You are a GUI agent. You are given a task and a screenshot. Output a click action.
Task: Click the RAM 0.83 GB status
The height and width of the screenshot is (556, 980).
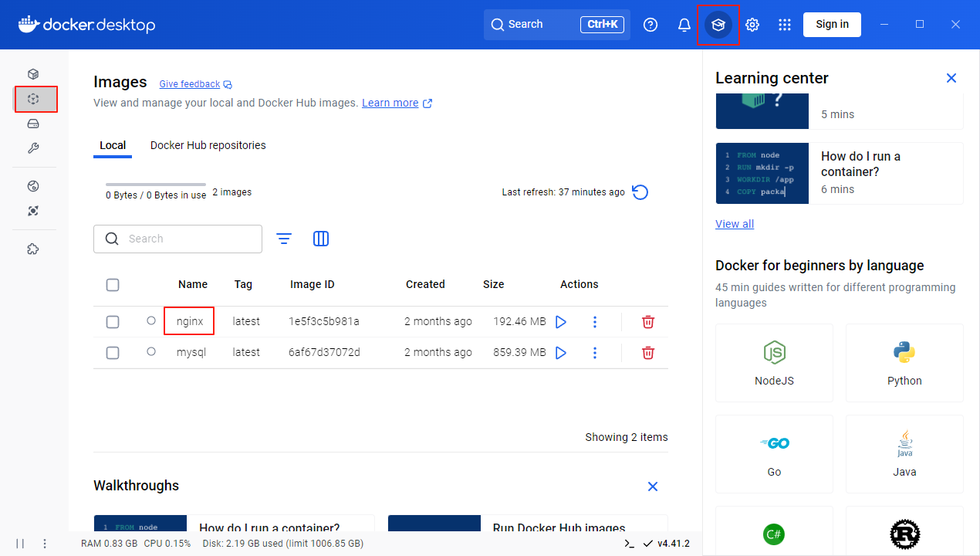coord(109,544)
